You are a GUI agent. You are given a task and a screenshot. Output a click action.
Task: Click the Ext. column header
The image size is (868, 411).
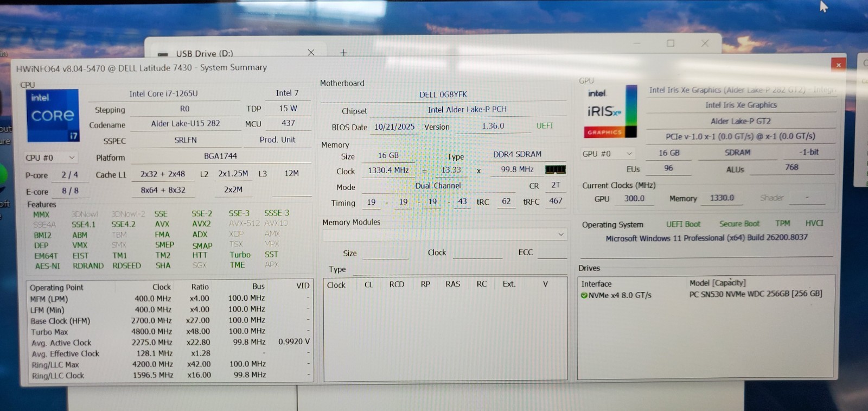tap(509, 284)
